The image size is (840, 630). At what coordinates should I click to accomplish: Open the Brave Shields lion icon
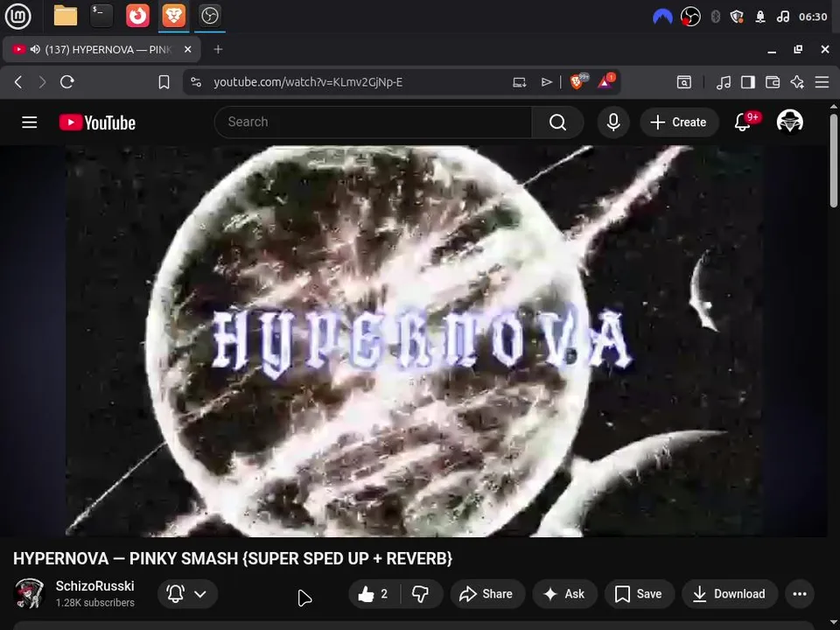click(x=577, y=81)
